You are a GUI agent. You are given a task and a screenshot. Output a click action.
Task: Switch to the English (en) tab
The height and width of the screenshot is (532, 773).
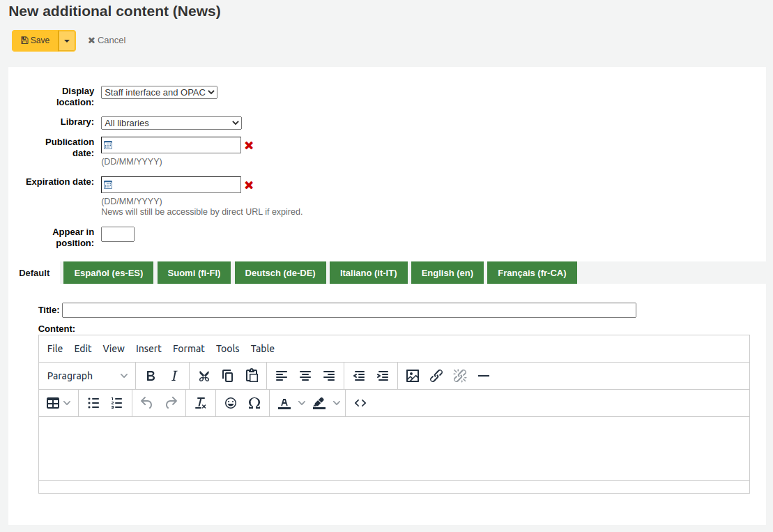447,273
